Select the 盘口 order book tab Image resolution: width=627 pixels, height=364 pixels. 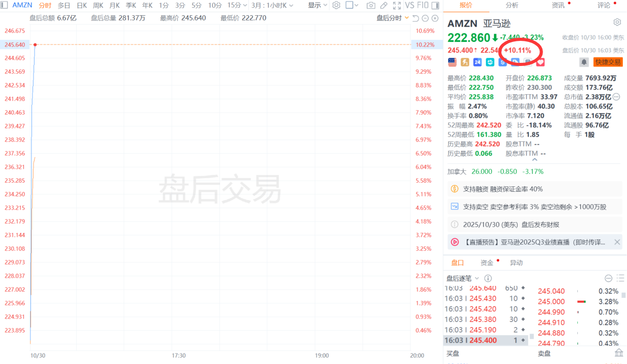(457, 263)
